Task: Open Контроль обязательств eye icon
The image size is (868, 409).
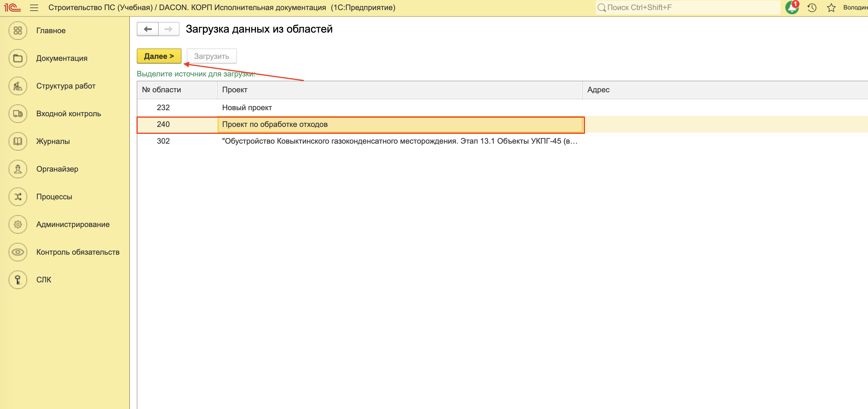Action: (18, 252)
